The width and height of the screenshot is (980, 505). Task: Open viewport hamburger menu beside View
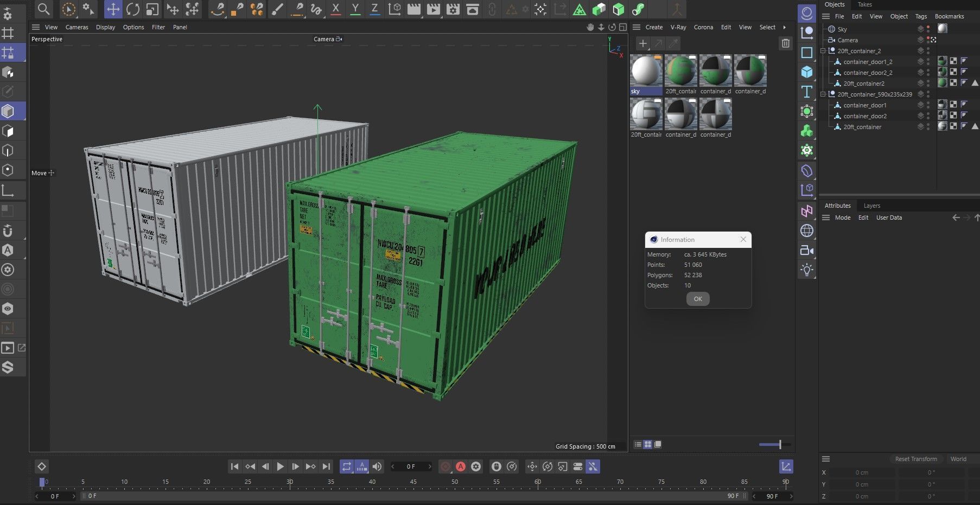[36, 27]
